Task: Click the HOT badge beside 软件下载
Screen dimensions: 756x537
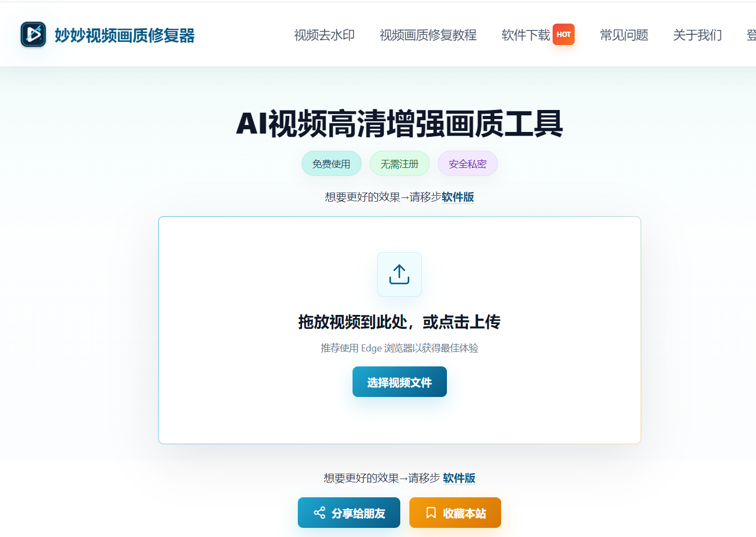Action: pos(563,34)
